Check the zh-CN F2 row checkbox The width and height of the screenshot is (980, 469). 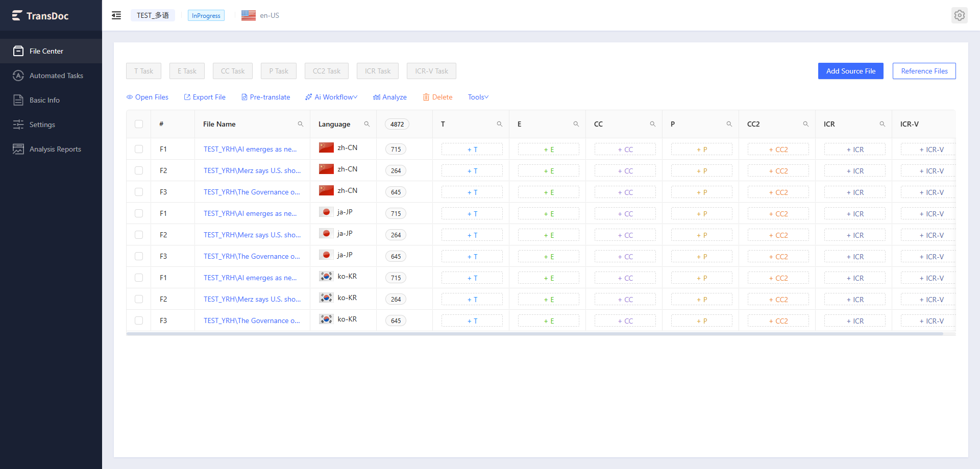[x=139, y=170]
